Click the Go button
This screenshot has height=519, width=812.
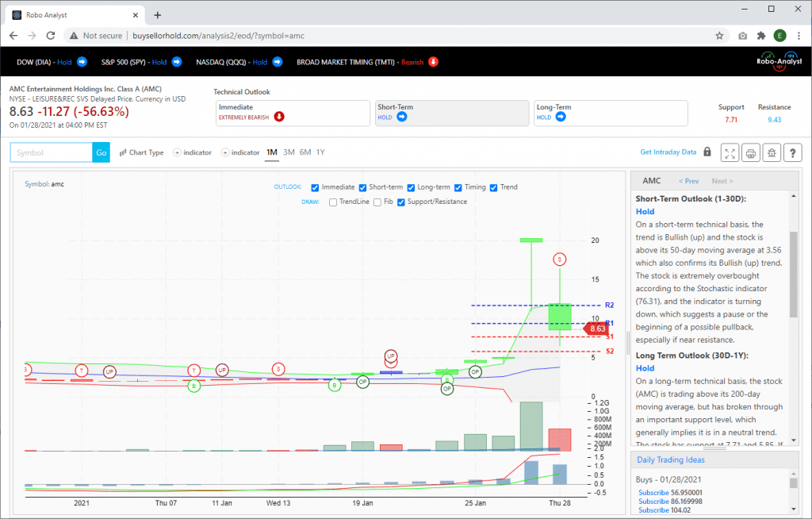click(101, 152)
